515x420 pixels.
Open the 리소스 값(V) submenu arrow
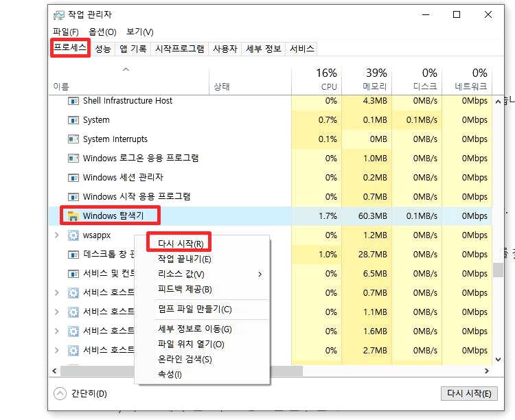[260, 275]
